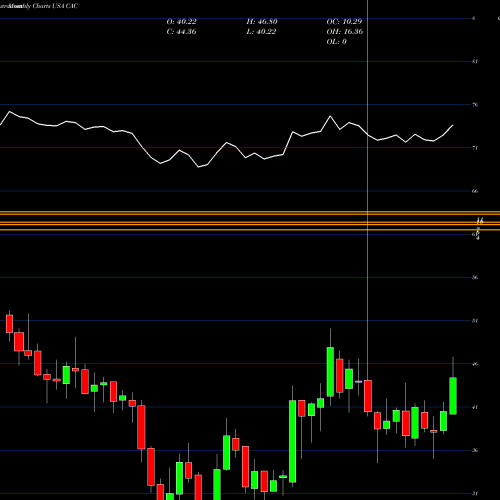This screenshot has height=500, width=500.
Task: Click the rightmost green candlestick
Action: click(453, 396)
